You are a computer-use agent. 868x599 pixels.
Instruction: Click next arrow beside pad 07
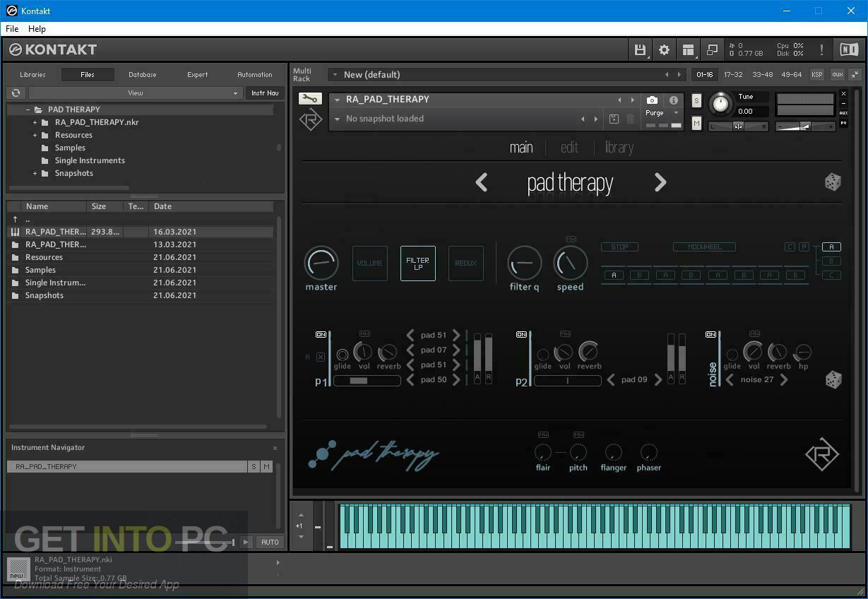456,350
